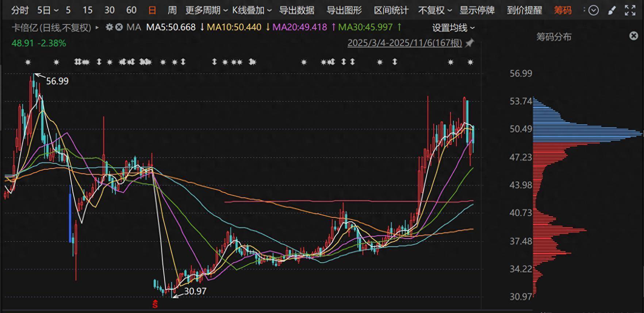Click the 30.97 low price label
The height and width of the screenshot is (313, 644).
coord(195,291)
